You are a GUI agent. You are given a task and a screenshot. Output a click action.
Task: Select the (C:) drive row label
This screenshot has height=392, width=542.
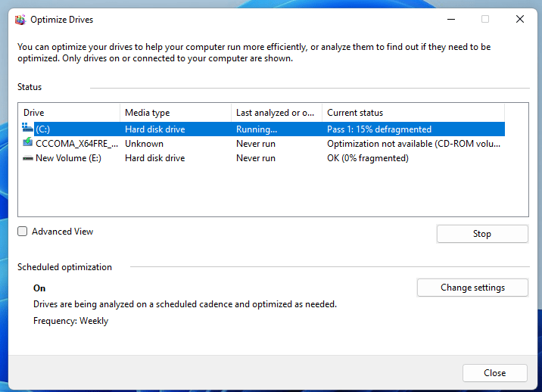click(x=43, y=129)
